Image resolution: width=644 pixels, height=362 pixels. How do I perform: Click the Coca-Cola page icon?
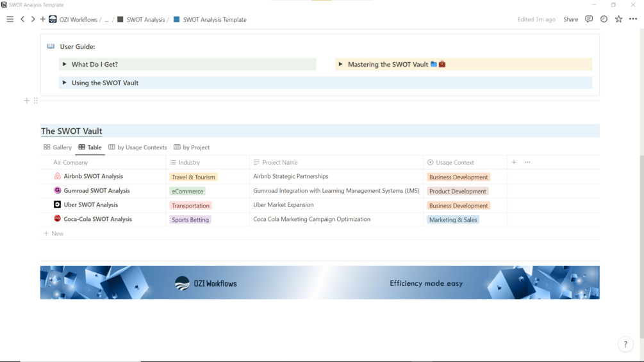[58, 218]
